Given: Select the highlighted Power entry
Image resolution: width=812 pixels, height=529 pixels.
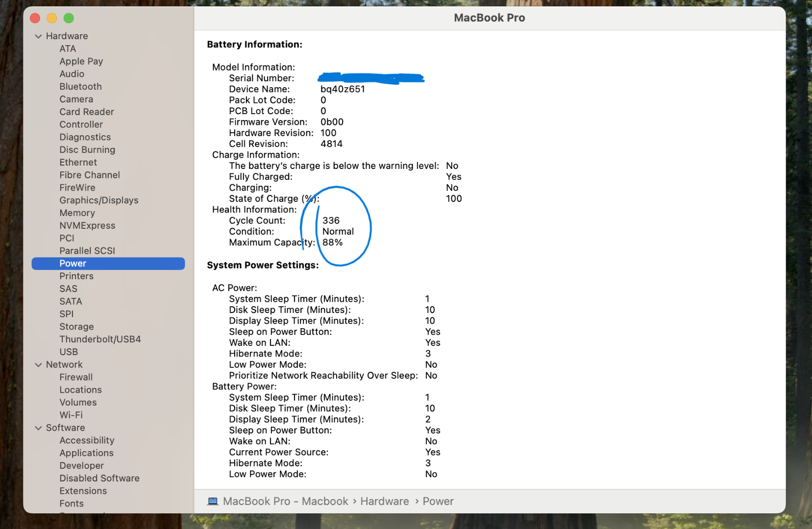Looking at the screenshot, I should point(108,264).
